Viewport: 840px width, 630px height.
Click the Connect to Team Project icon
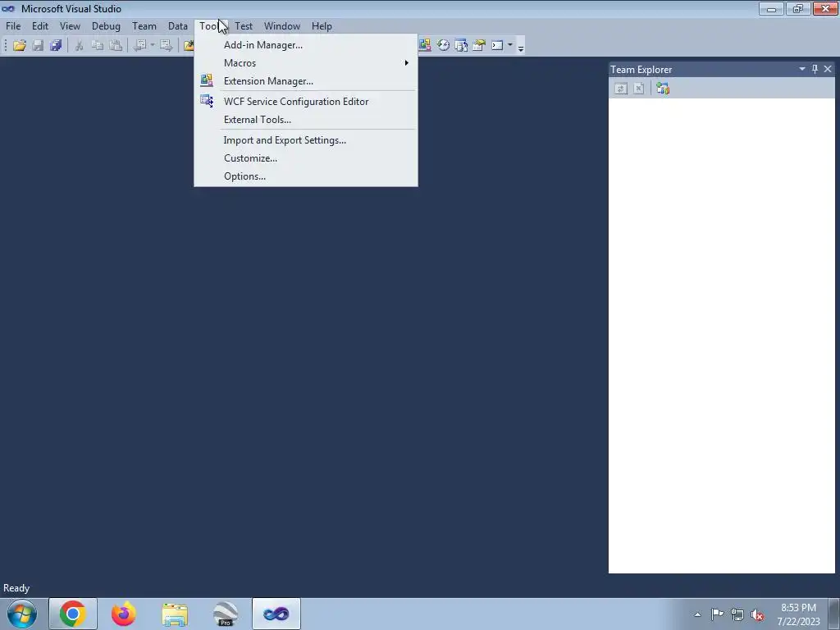(x=663, y=89)
